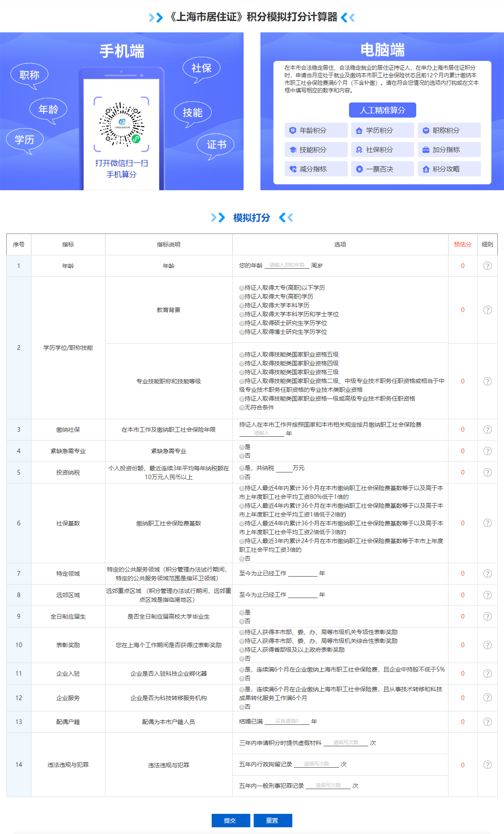Click the 共纳税 万元 amount field
Image resolution: width=504 pixels, height=834 pixels.
(283, 468)
